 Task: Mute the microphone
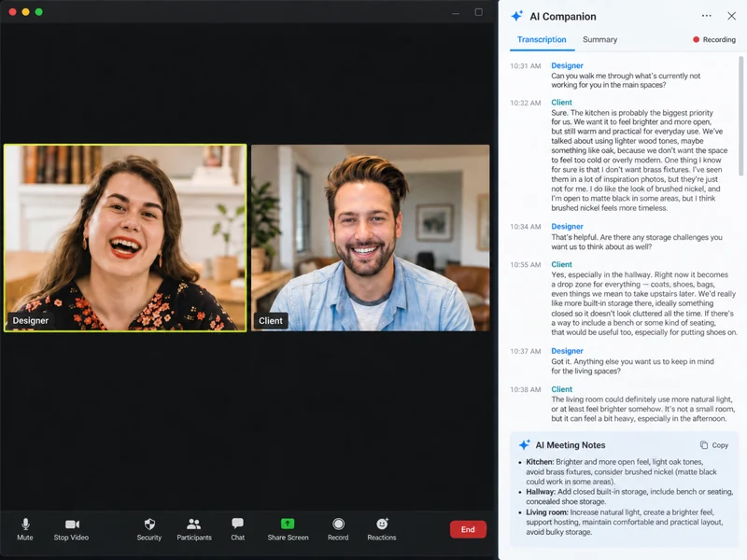click(x=25, y=529)
